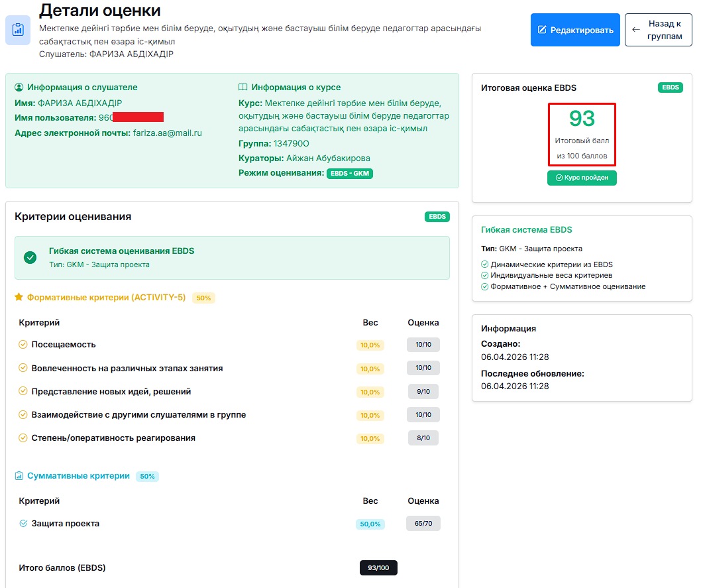Click the 93/100 total score badge

point(378,568)
